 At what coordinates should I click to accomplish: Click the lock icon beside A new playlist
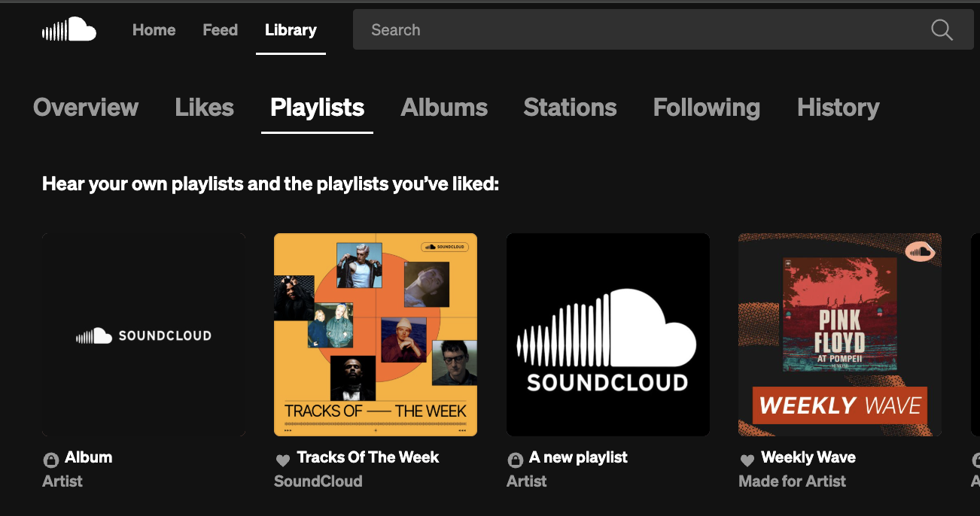pyautogui.click(x=516, y=459)
